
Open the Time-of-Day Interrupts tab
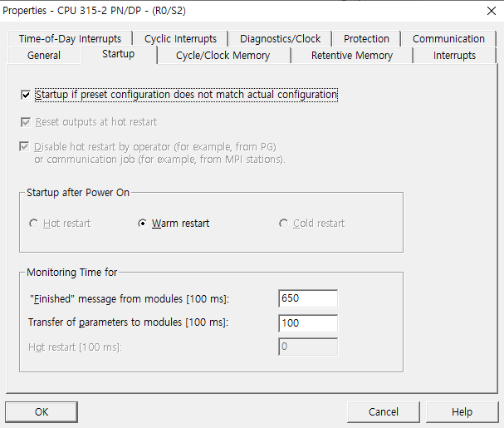[70, 38]
